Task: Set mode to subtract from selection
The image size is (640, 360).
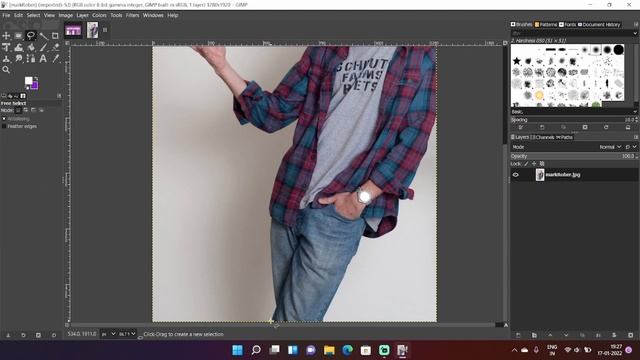Action: pos(33,110)
